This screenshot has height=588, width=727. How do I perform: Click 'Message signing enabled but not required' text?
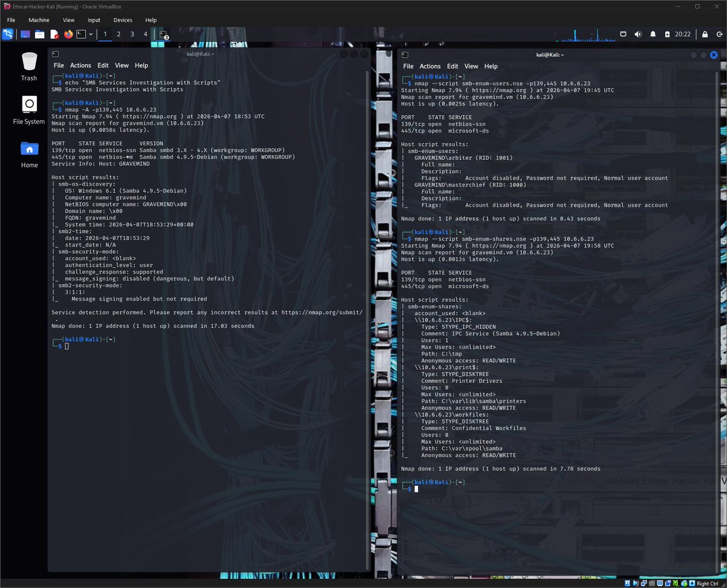click(139, 299)
